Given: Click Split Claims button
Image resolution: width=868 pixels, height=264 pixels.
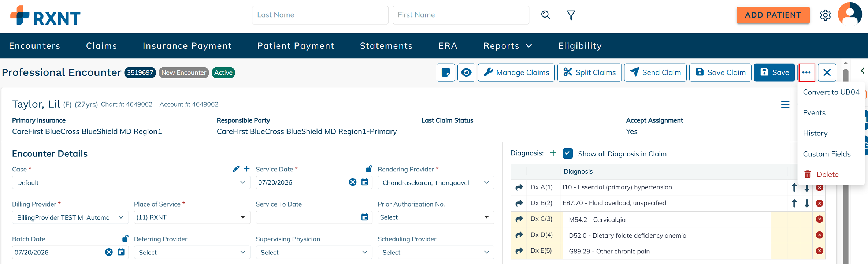Looking at the screenshot, I should coord(589,72).
